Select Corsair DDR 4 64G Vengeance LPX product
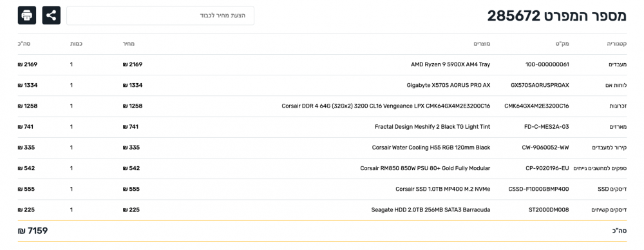This screenshot has width=644, height=250. 386,106
